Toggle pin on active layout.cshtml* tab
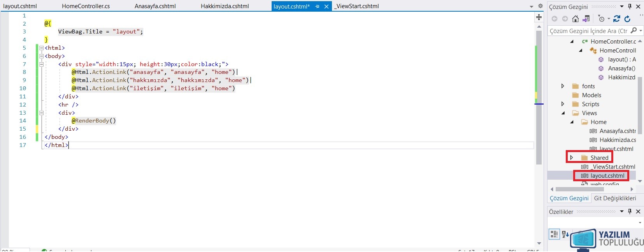Screen dimensions: 644x252 318,6
